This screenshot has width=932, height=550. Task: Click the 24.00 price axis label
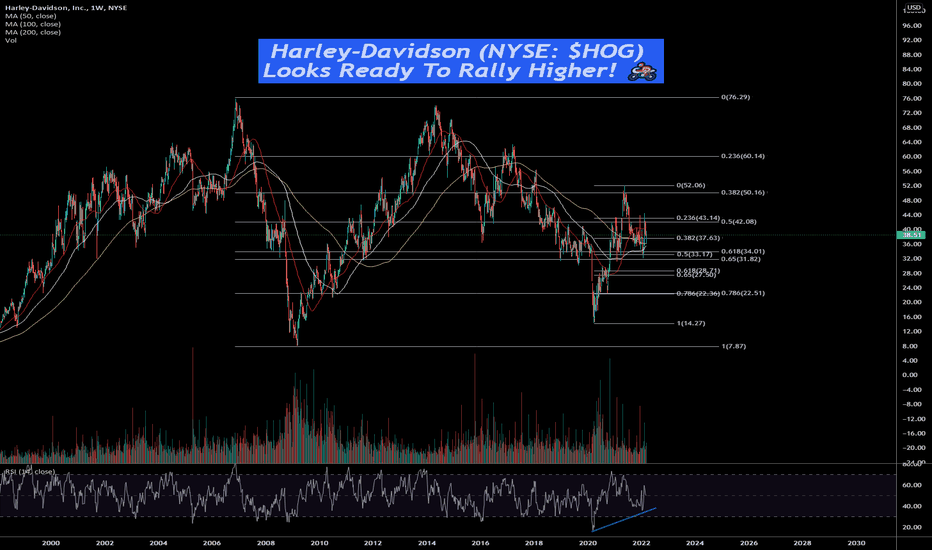coord(911,288)
